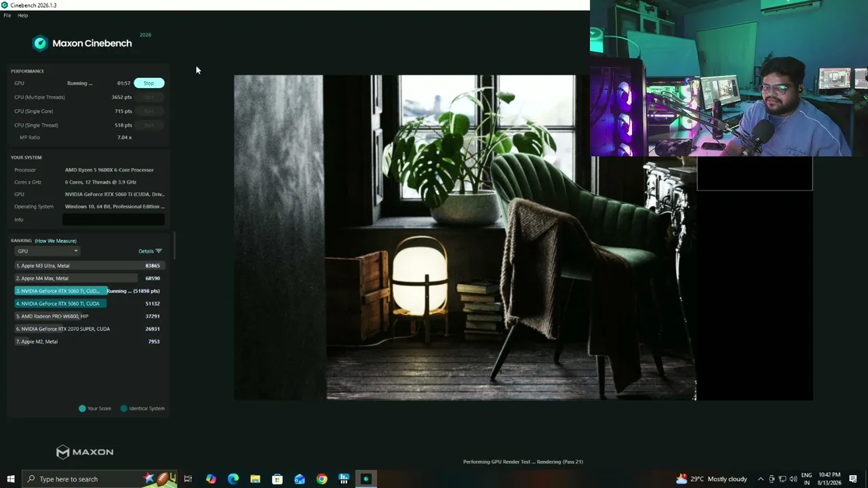Open the Mail app from the taskbar
Viewport: 868px width, 488px height.
[x=300, y=479]
